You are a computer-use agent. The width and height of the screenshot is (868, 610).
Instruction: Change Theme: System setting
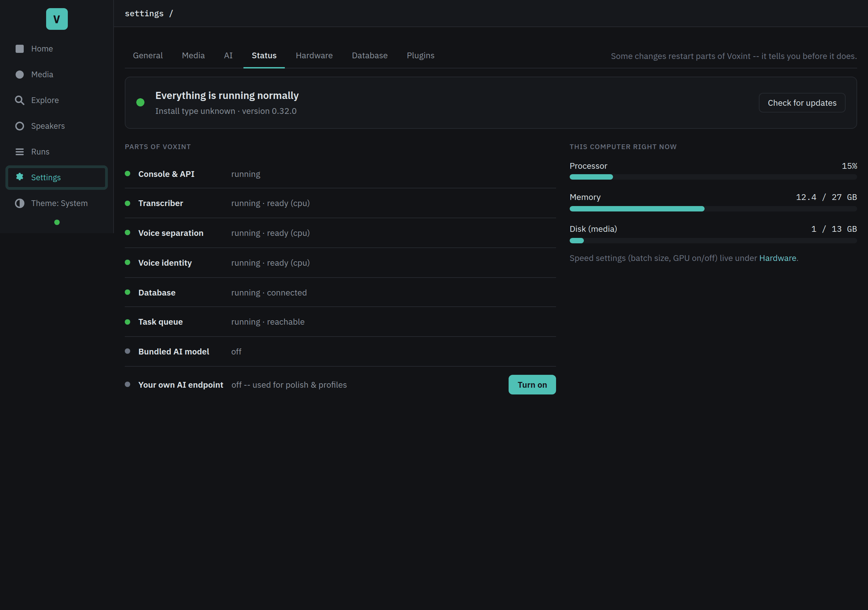coord(57,203)
